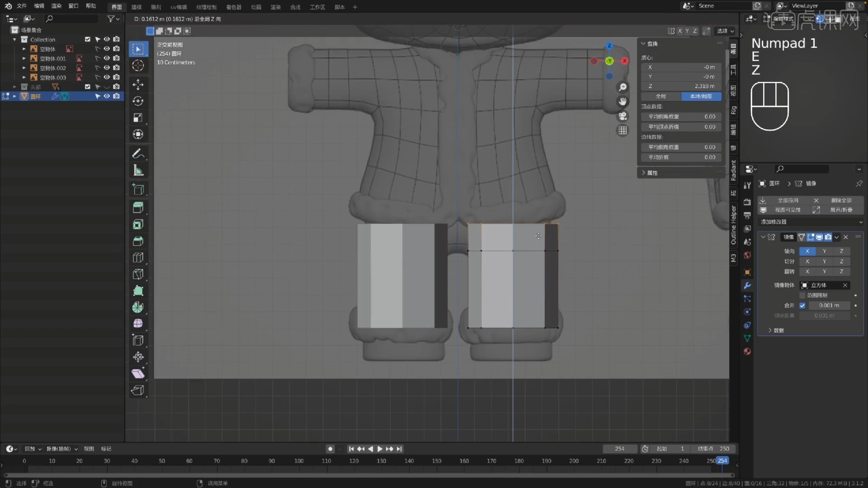Select the Annotate pencil tool
The height and width of the screenshot is (488, 868).
pos(138,154)
